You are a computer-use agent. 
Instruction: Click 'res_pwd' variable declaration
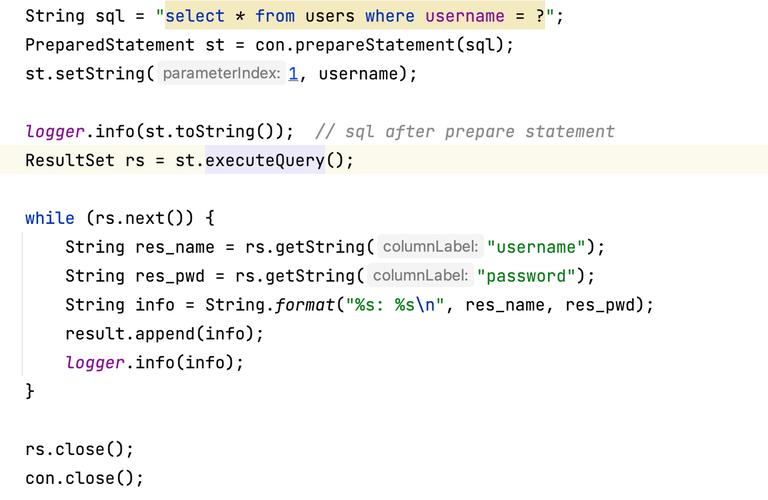[x=170, y=276]
